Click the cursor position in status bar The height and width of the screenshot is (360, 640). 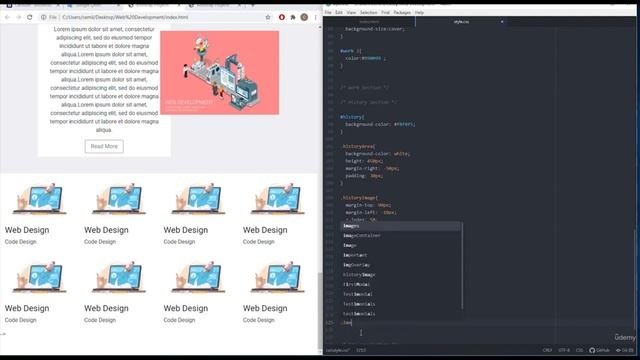pyautogui.click(x=361, y=350)
